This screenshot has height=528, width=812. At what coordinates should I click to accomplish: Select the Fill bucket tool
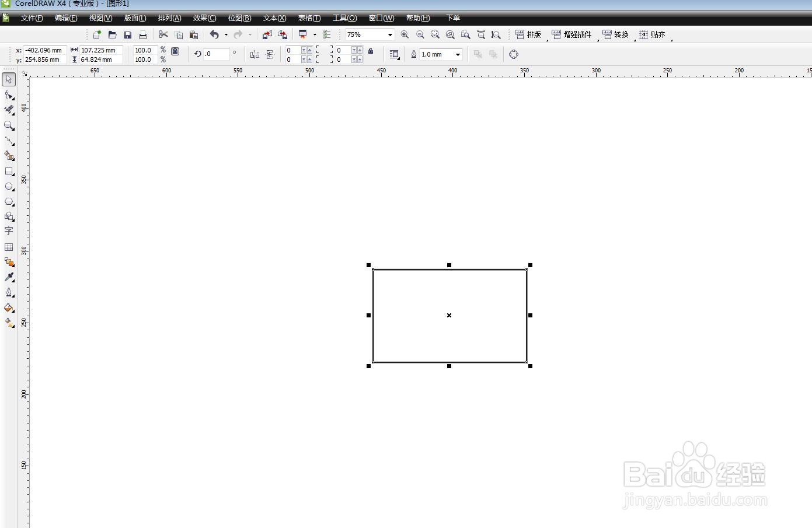pyautogui.click(x=9, y=307)
